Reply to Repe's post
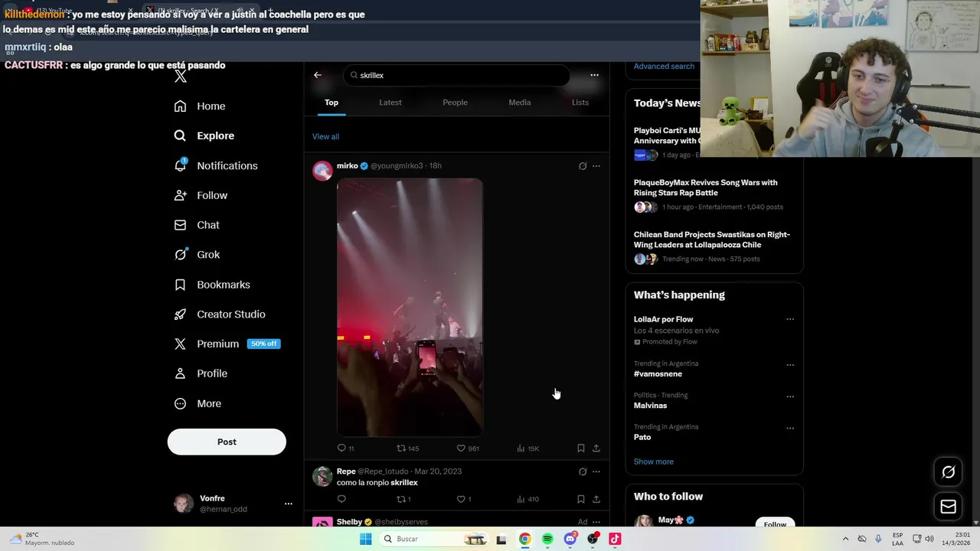The height and width of the screenshot is (551, 980). pos(341,499)
